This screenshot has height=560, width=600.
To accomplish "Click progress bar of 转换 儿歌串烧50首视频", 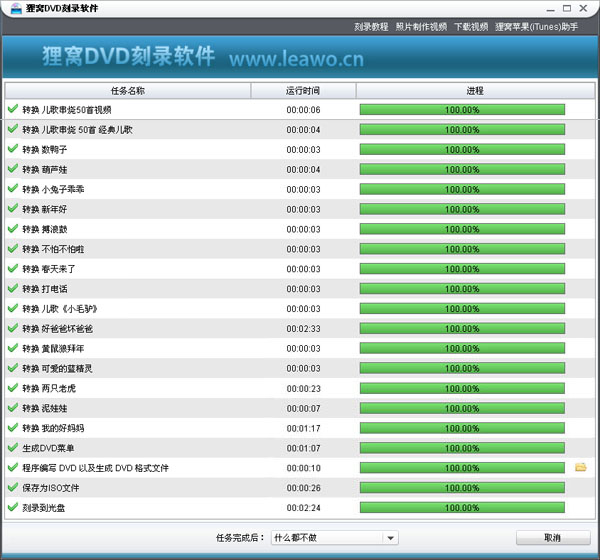I will [x=462, y=110].
